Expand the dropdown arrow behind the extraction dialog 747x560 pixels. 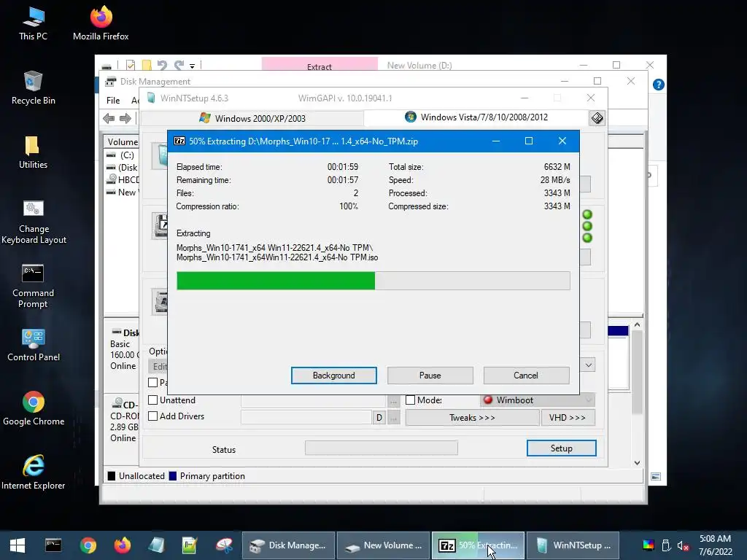589,365
